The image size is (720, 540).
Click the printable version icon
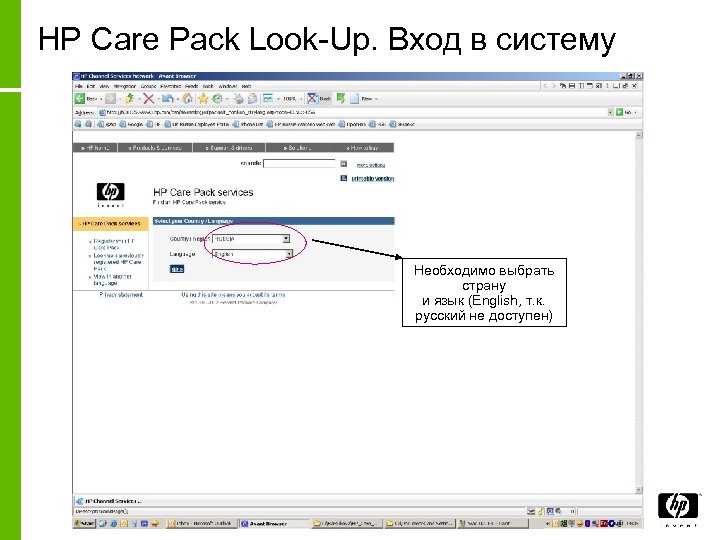pos(343,178)
